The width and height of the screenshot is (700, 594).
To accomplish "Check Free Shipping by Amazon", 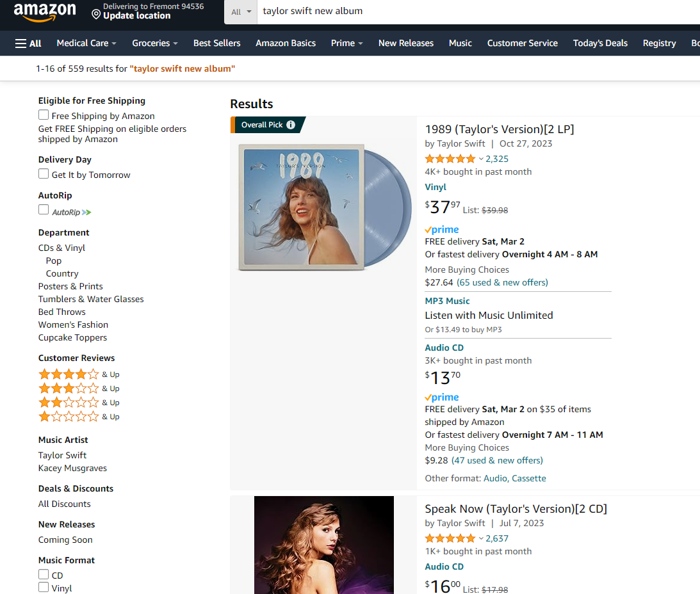I will 44,115.
